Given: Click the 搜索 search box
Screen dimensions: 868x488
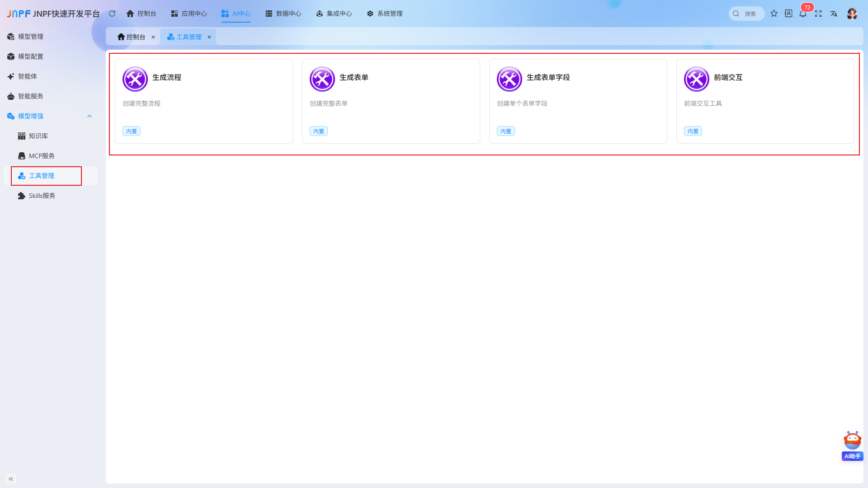Looking at the screenshot, I should tap(746, 14).
